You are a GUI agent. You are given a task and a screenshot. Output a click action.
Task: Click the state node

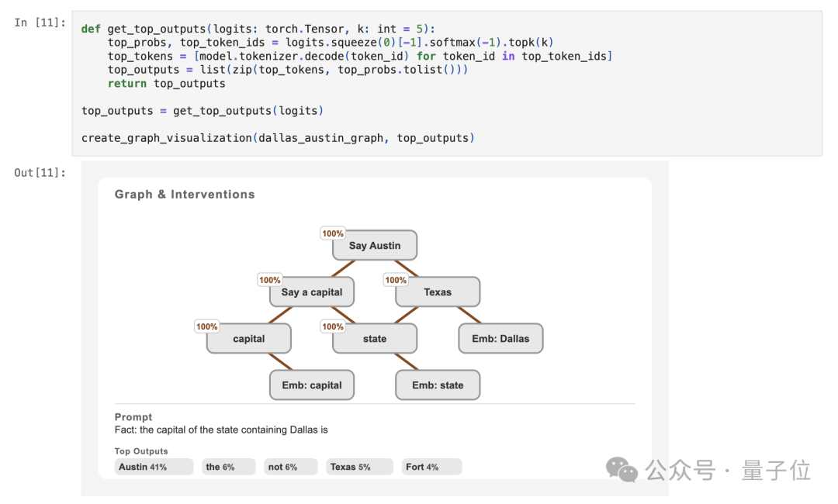point(375,339)
